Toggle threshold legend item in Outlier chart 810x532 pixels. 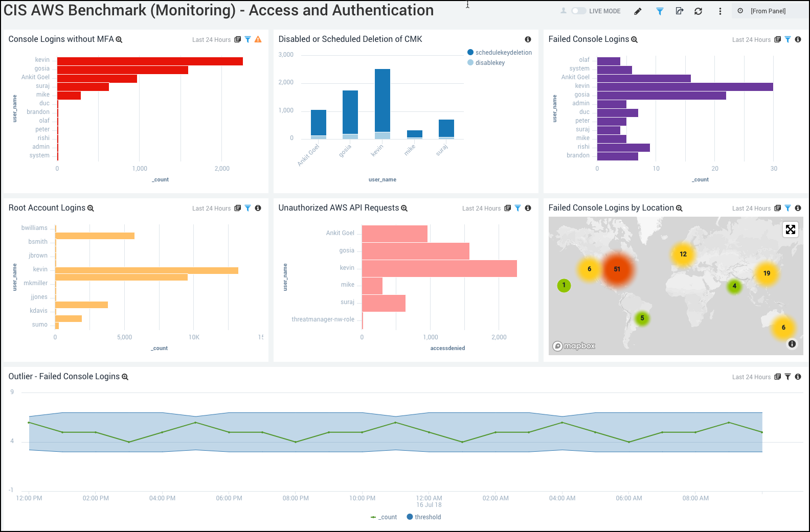pos(424,517)
